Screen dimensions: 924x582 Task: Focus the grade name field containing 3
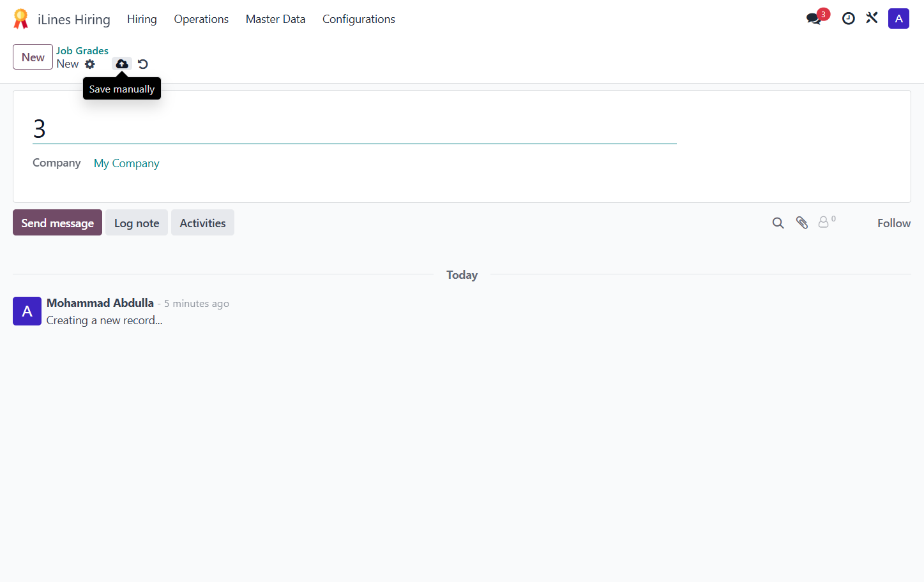coord(354,129)
